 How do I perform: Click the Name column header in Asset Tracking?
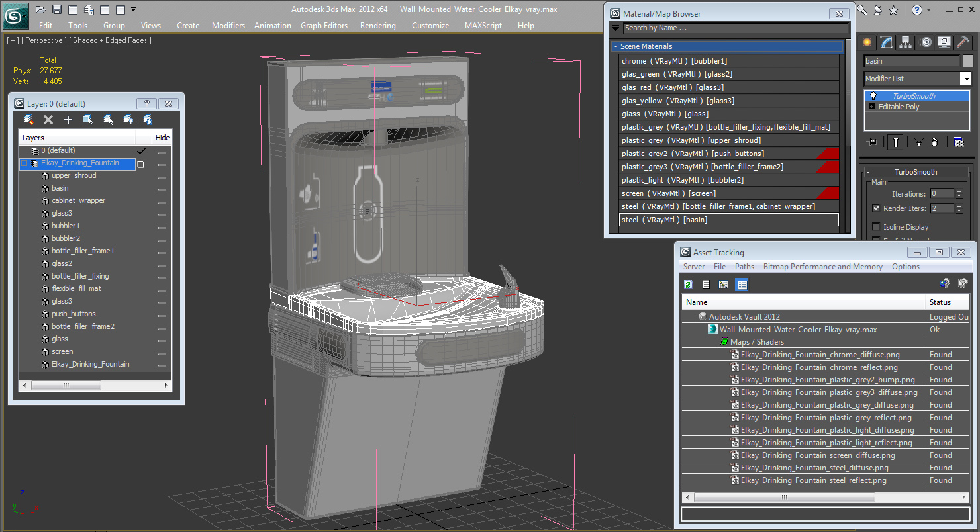pos(804,302)
